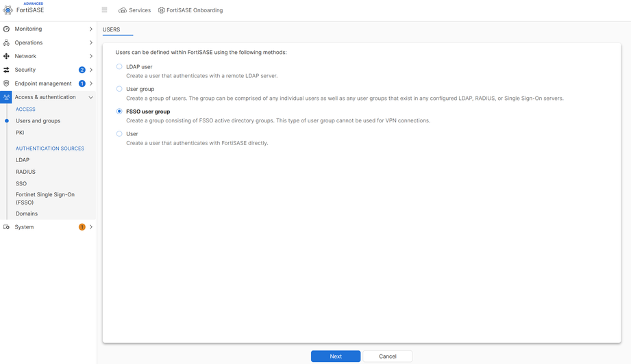The height and width of the screenshot is (364, 631).
Task: Click the System orange notification badge
Action: (x=82, y=227)
